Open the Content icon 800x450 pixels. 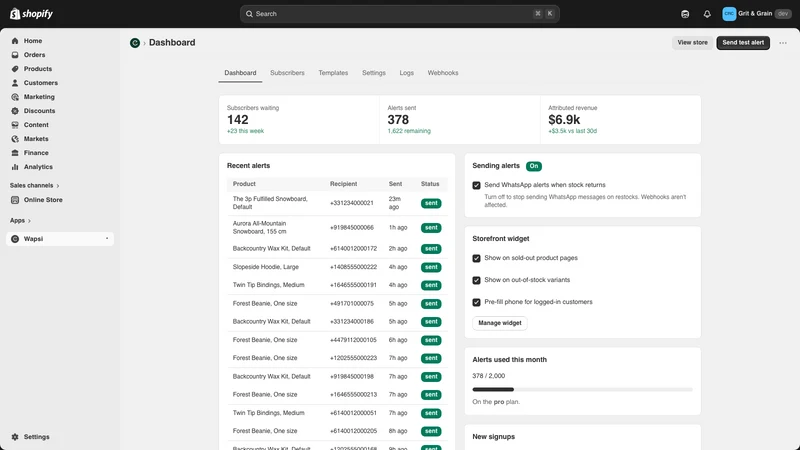tap(15, 124)
